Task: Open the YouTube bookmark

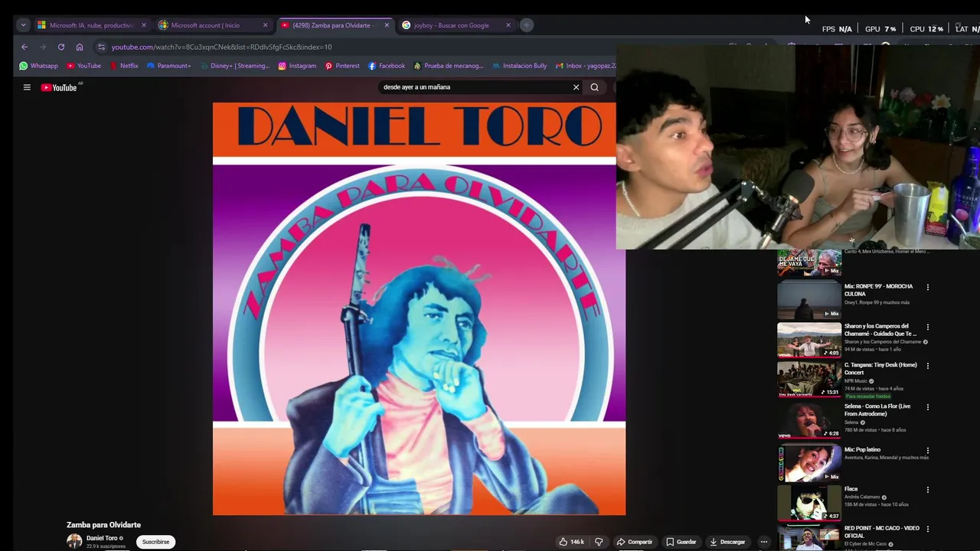Action: [x=83, y=66]
